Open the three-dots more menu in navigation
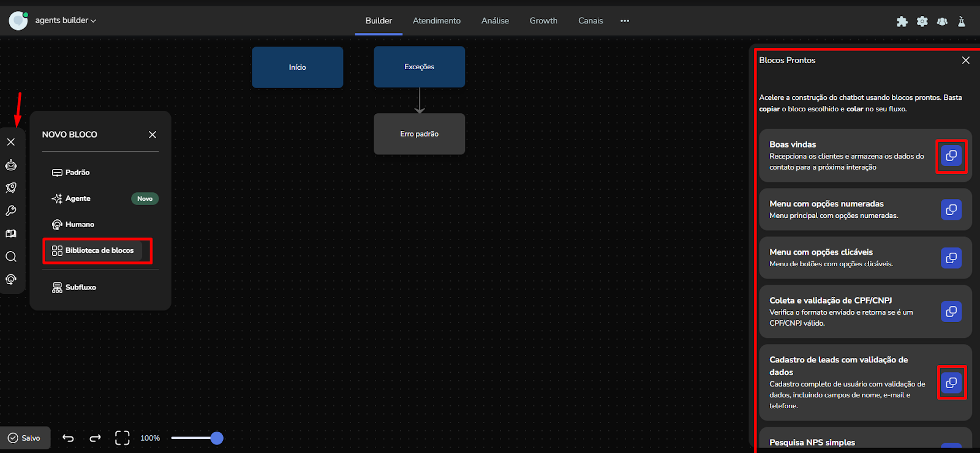Viewport: 980px width, 453px height. (x=625, y=21)
